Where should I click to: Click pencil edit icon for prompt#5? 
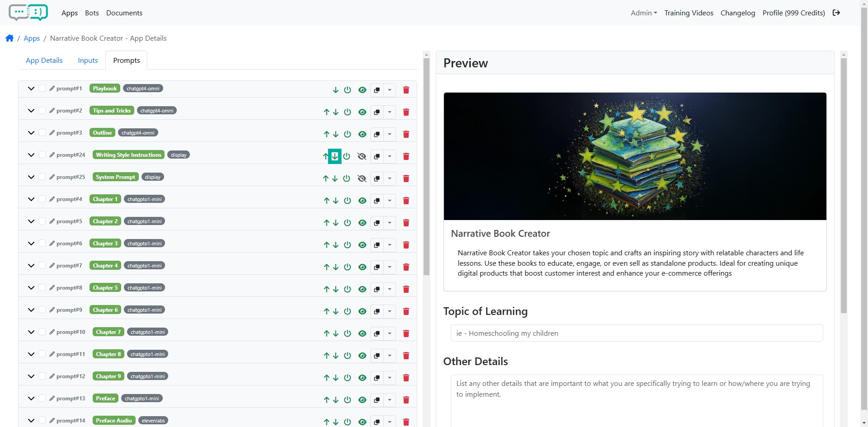click(x=52, y=221)
